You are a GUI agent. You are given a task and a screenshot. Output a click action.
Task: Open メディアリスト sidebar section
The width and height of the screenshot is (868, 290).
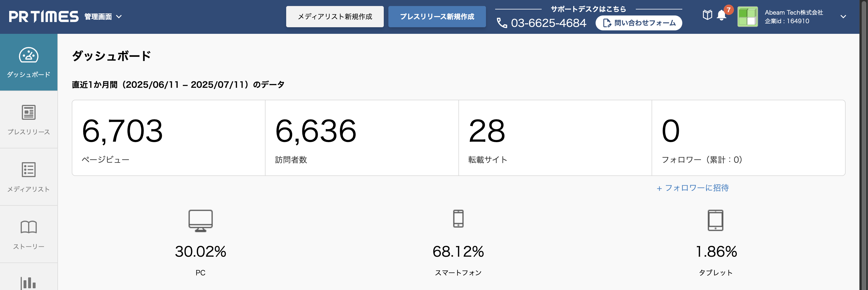[x=29, y=177]
